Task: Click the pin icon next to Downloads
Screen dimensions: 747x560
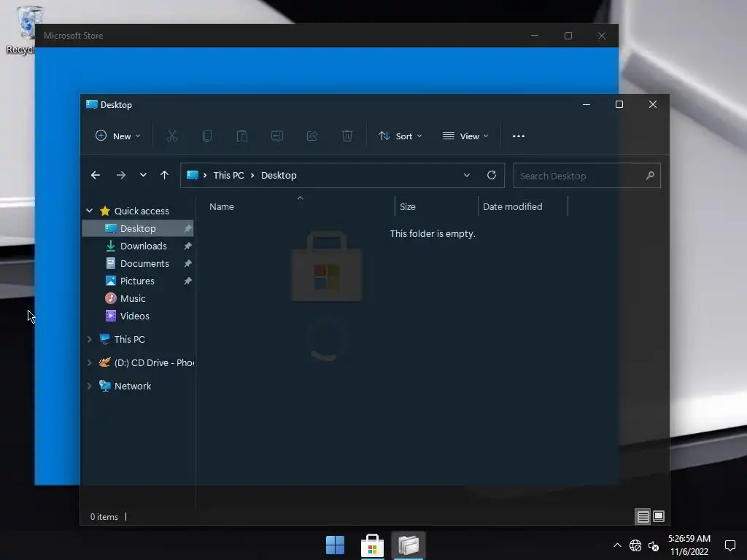Action: click(x=187, y=246)
